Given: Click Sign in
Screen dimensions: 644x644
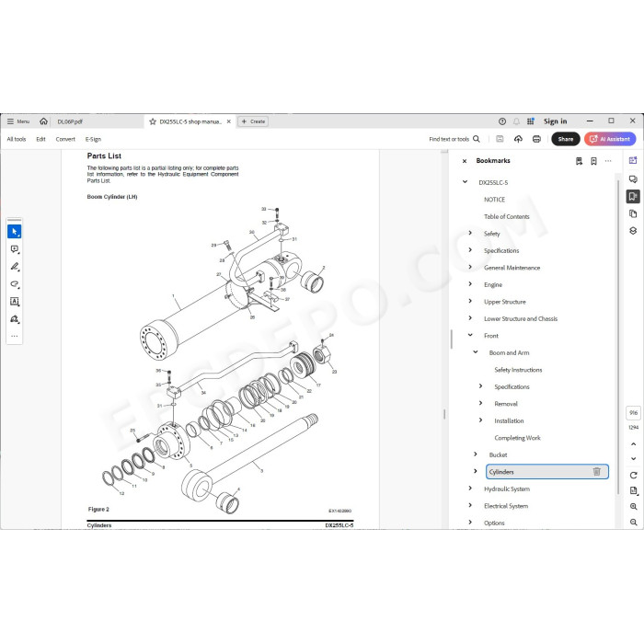Looking at the screenshot, I should click(556, 121).
